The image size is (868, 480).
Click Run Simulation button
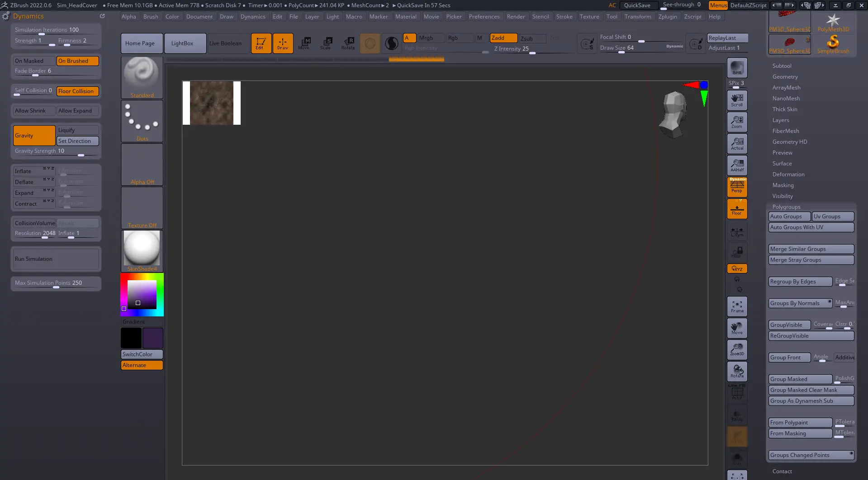tap(56, 259)
